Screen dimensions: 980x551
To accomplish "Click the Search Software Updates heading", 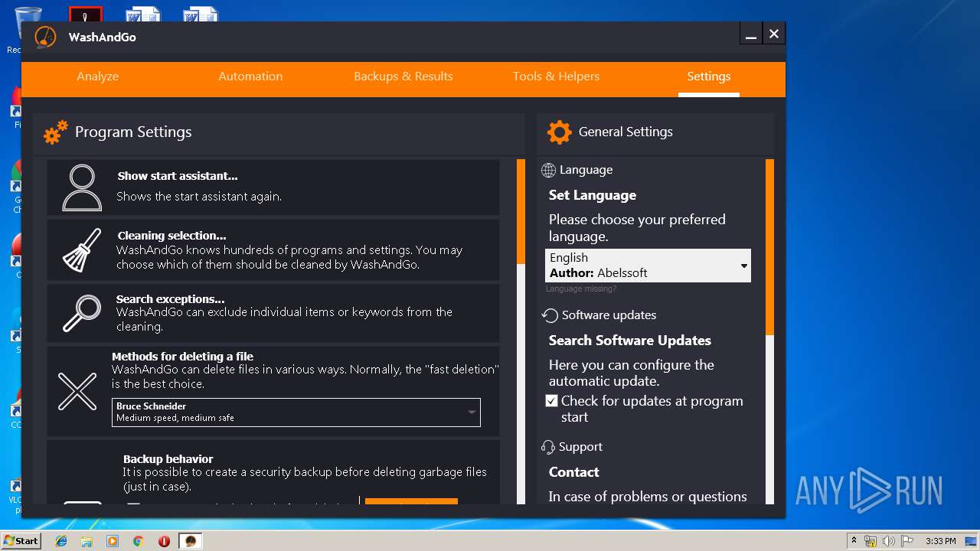I will 630,341.
